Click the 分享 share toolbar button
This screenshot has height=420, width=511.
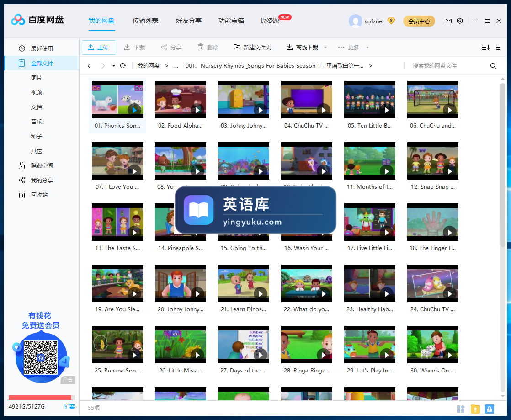(x=171, y=47)
